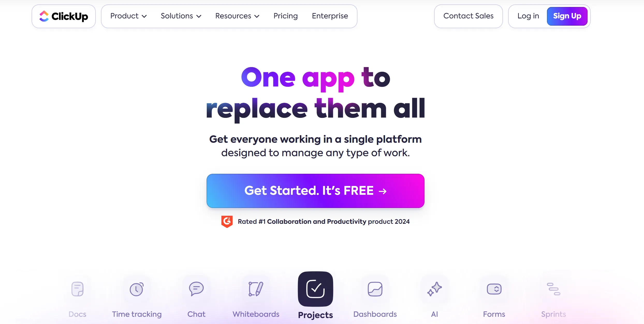Open the Enterprise menu item
The image size is (644, 324).
[330, 16]
